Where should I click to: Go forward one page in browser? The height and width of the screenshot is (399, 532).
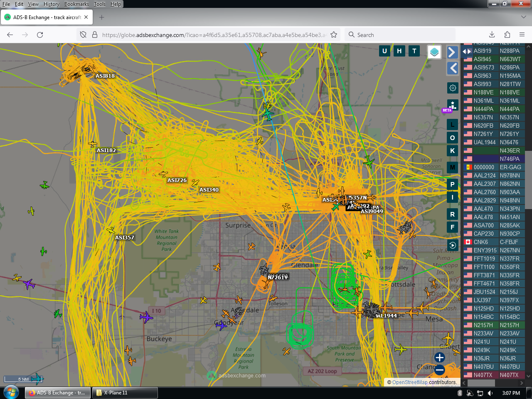tap(25, 35)
